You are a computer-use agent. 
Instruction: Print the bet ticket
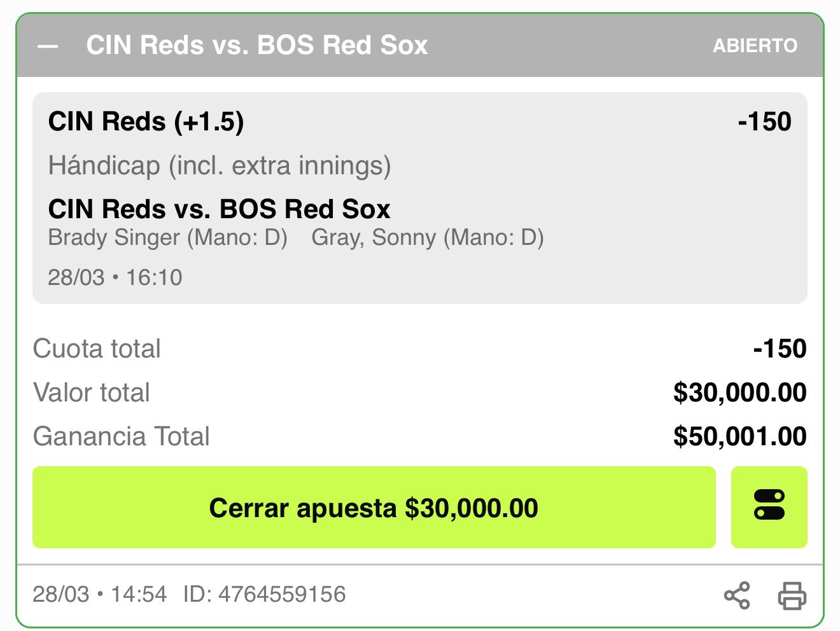click(792, 596)
